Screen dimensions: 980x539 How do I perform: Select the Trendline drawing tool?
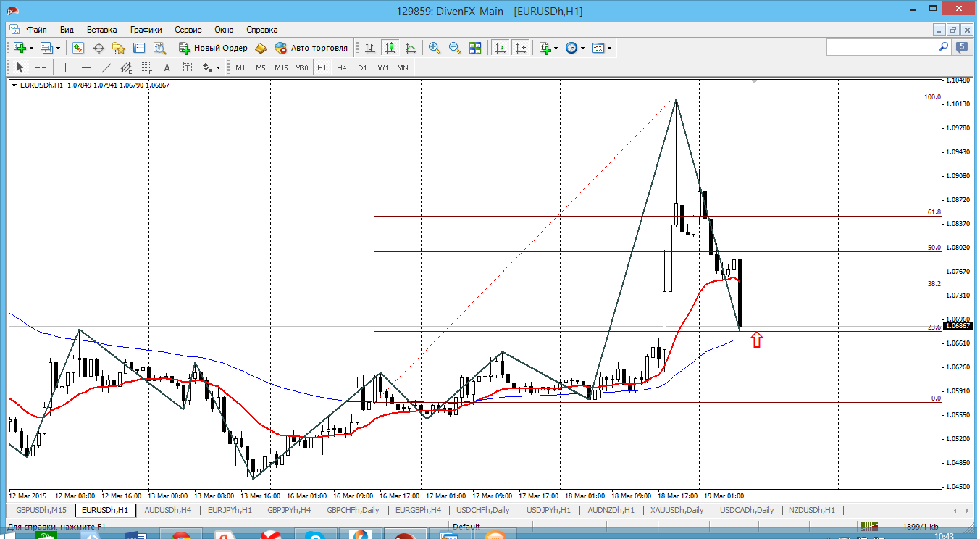click(x=106, y=67)
